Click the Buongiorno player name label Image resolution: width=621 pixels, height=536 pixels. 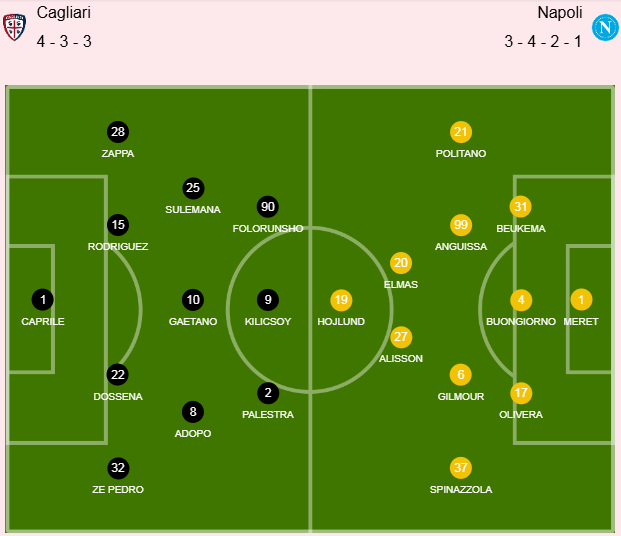[520, 322]
